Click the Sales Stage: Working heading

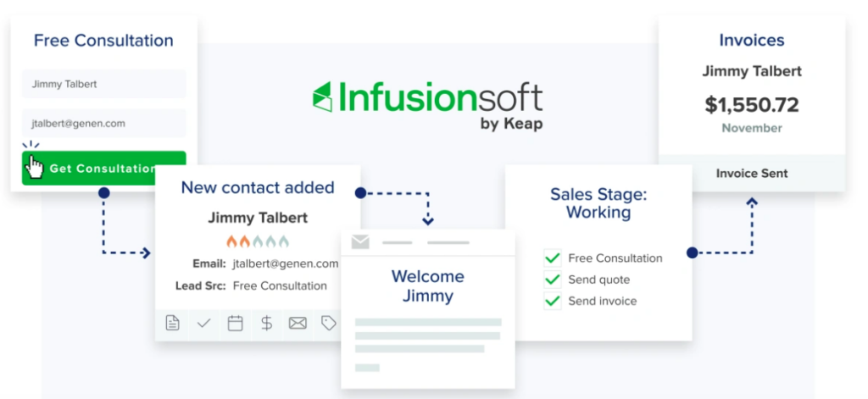pos(598,203)
